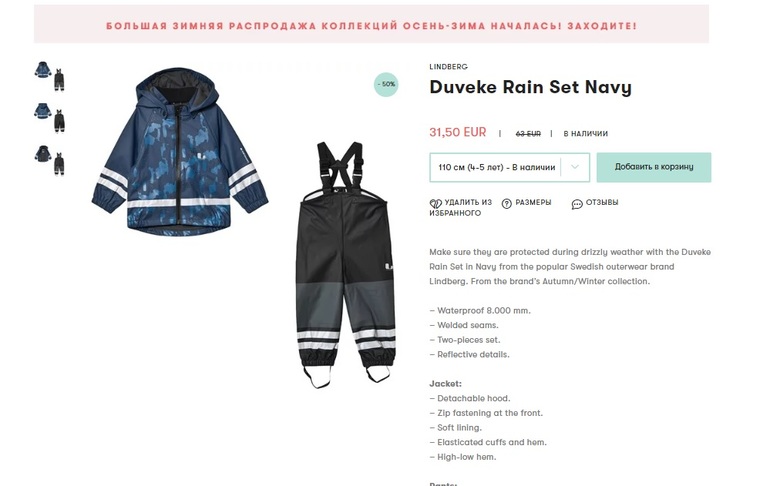This screenshot has height=486, width=770.
Task: Select the third product thumbnail
Action: click(x=50, y=160)
